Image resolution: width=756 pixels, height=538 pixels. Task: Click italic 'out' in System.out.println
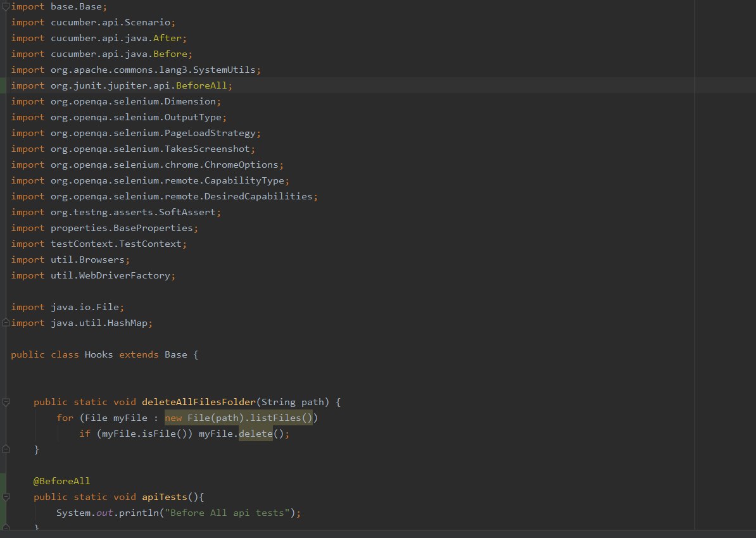point(104,513)
